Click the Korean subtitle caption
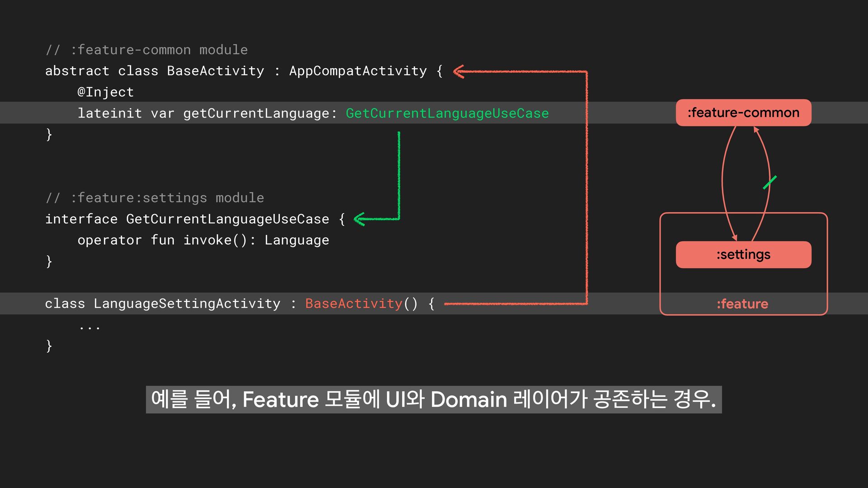Image resolution: width=868 pixels, height=488 pixels. [x=433, y=399]
